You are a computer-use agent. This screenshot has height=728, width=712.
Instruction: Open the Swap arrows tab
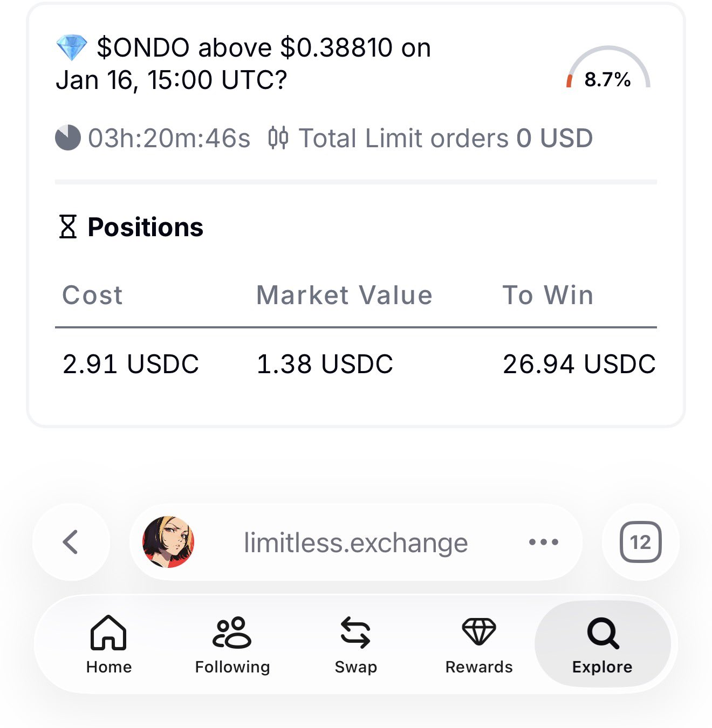tap(355, 644)
